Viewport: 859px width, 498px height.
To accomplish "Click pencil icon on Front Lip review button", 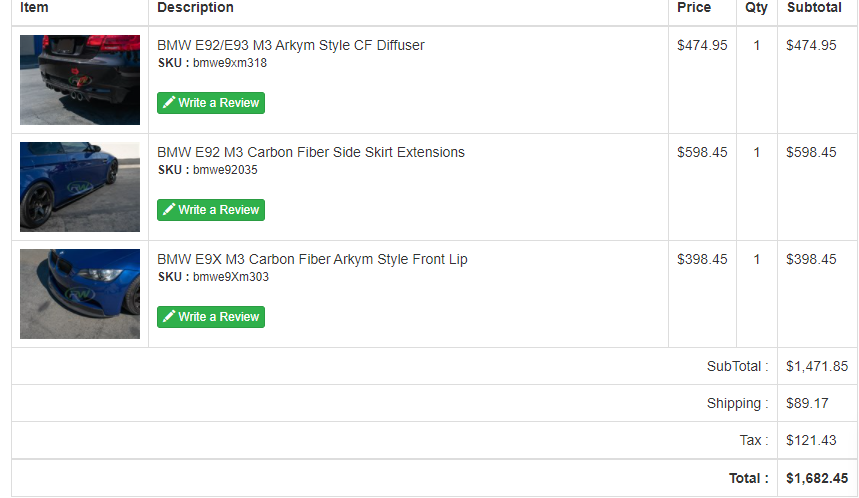I will pyautogui.click(x=169, y=316).
